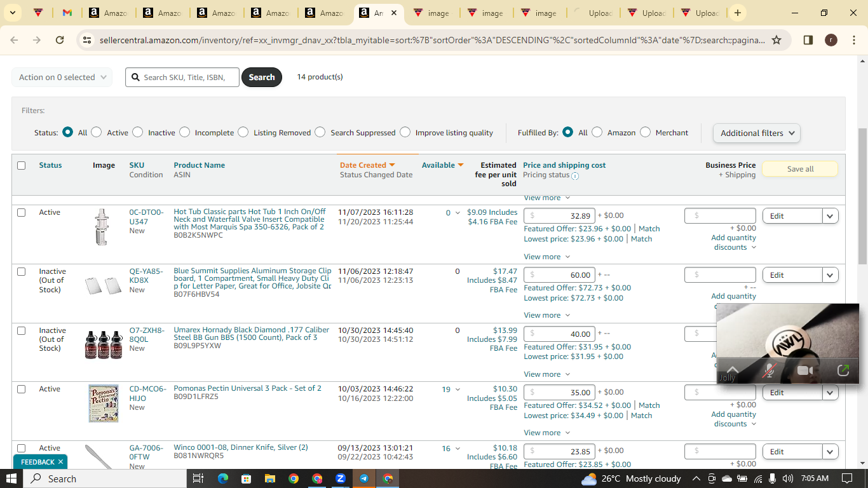
Task: Reload the Seller Central page
Action: [x=60, y=40]
